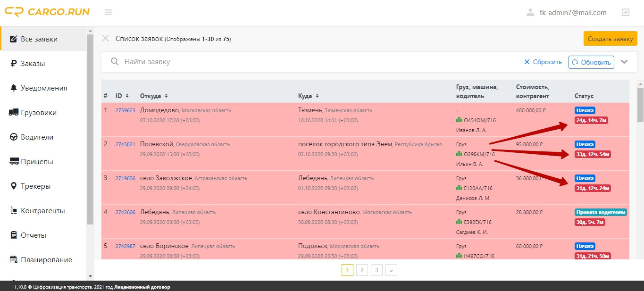This screenshot has width=644, height=291.
Task: Click map icon beside O298KM/716
Action: pyautogui.click(x=459, y=154)
